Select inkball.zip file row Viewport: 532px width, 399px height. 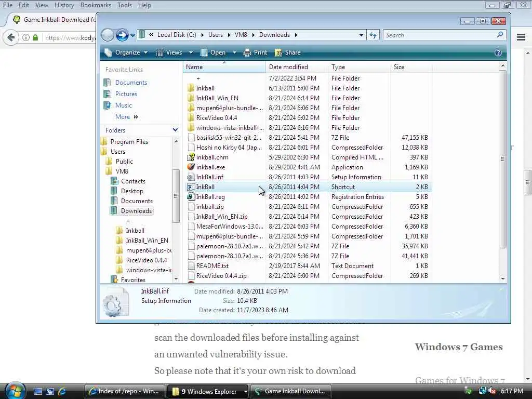tap(307, 206)
